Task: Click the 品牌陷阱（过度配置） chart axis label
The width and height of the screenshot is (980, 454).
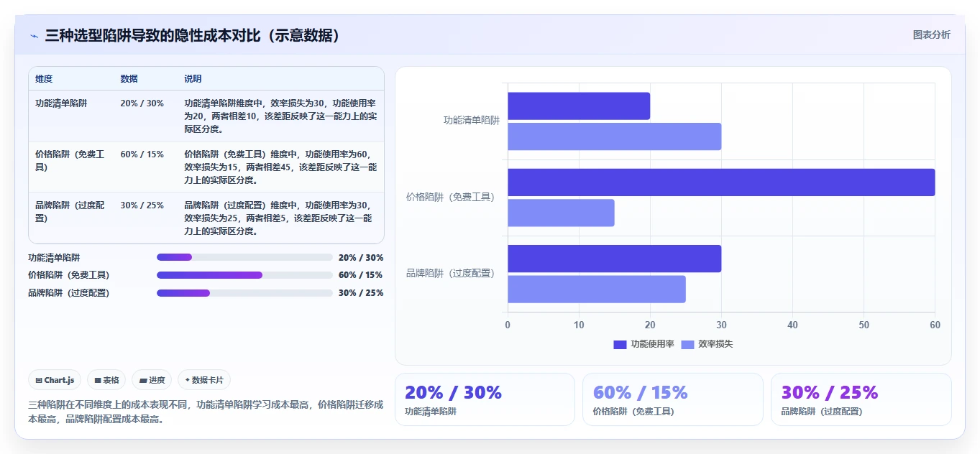Action: 453,273
